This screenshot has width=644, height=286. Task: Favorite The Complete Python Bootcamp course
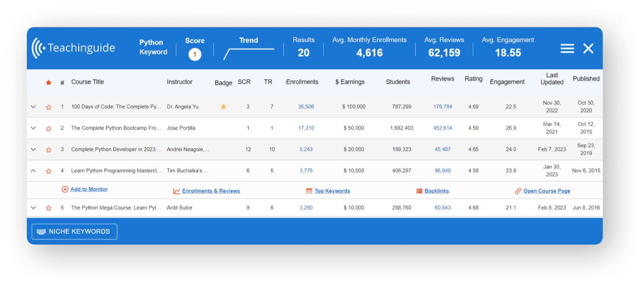[x=49, y=128]
